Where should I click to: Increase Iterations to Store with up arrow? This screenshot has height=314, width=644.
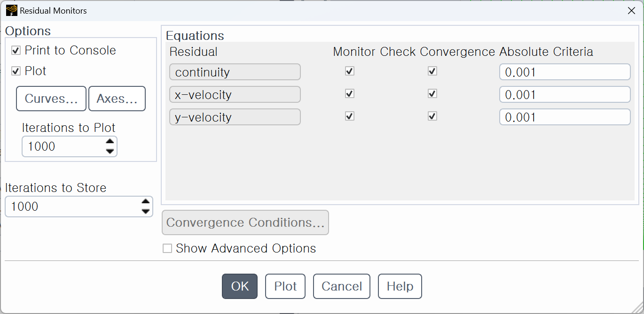pos(146,202)
